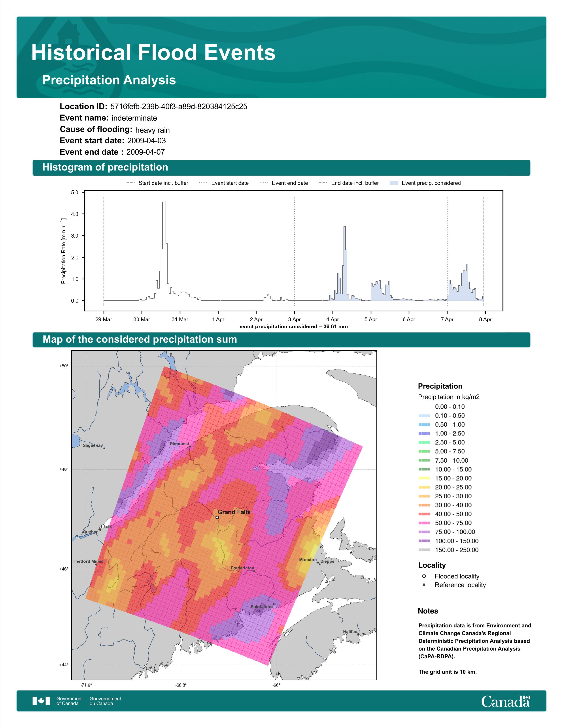Click the Precipitation Analysis subtitle
Viewport: 563px width, 728px height.
tap(109, 80)
